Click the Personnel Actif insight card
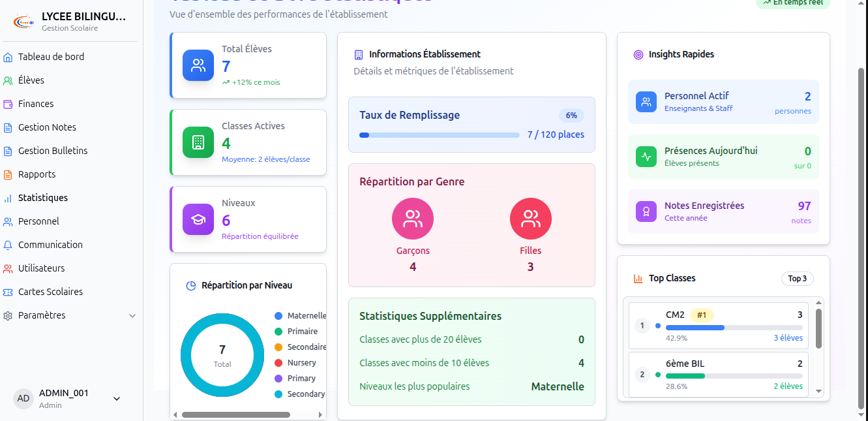 coord(723,102)
